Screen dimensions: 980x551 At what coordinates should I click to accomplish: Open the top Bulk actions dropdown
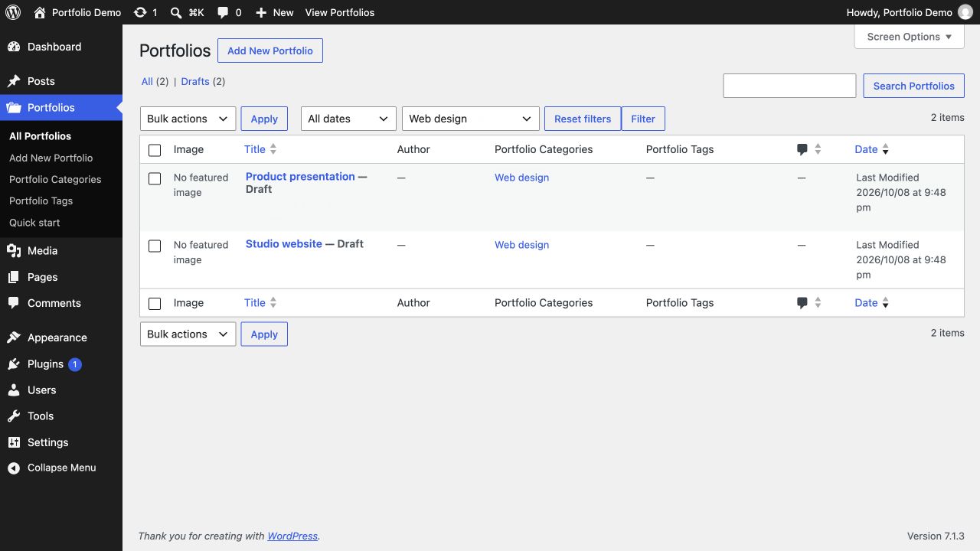188,119
